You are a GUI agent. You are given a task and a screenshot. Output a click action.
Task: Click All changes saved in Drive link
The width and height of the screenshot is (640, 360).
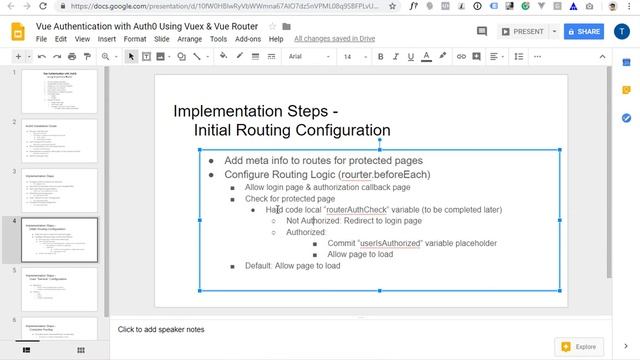[335, 39]
